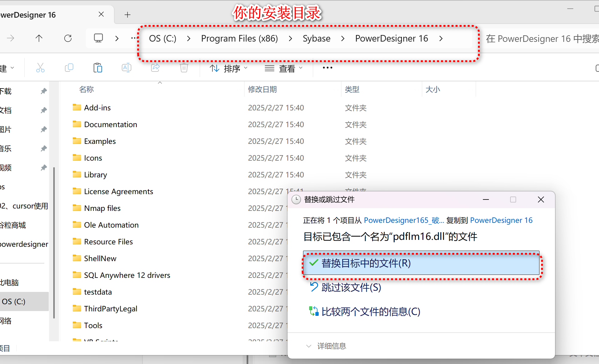This screenshot has height=364, width=599.
Task: Click the 修改日期 column header
Action: point(262,89)
